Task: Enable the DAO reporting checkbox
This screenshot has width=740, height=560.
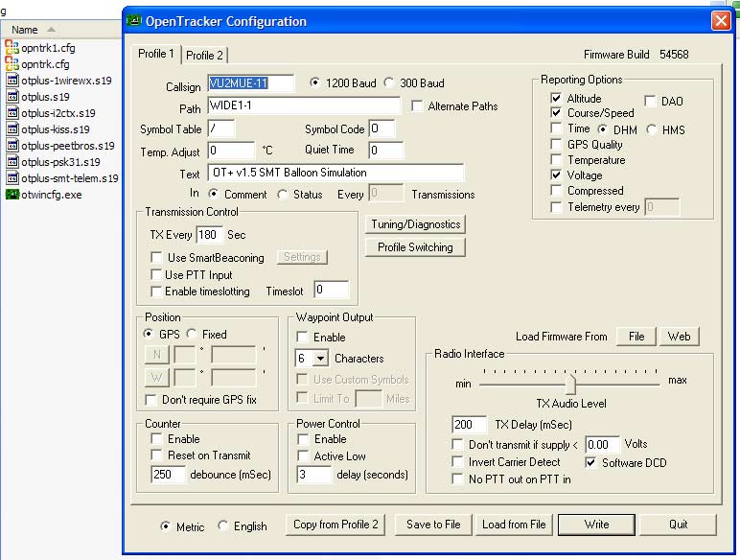Action: click(x=650, y=101)
